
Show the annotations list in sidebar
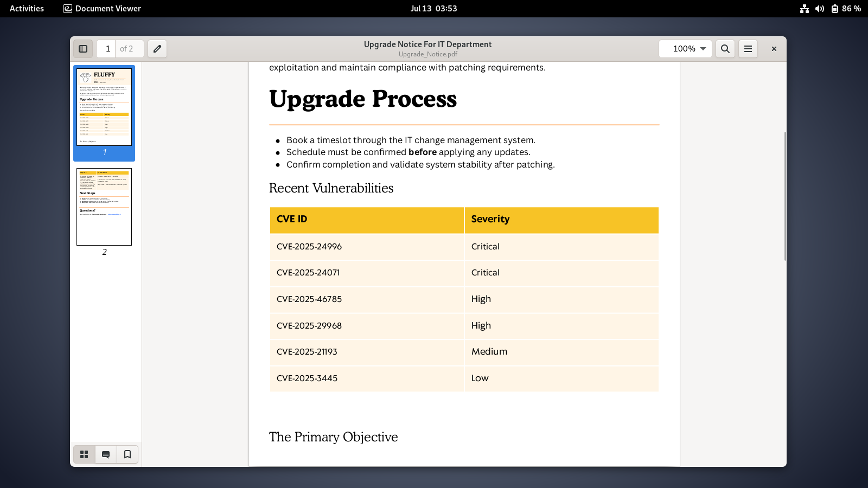[106, 454]
